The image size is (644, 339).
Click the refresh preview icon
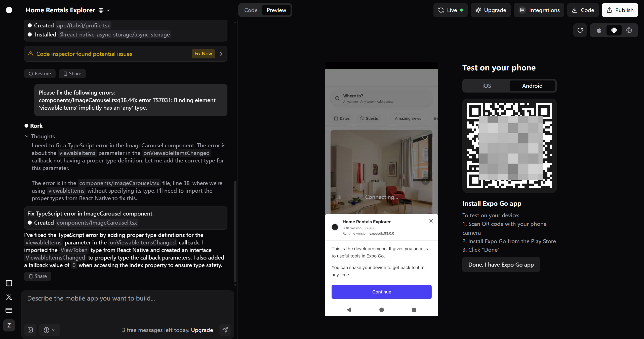[x=580, y=30]
